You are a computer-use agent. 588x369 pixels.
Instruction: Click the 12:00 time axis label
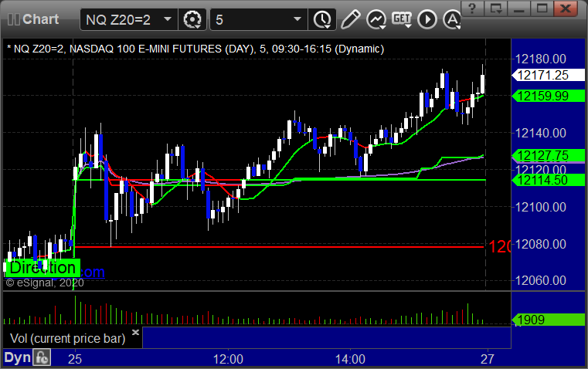228,359
